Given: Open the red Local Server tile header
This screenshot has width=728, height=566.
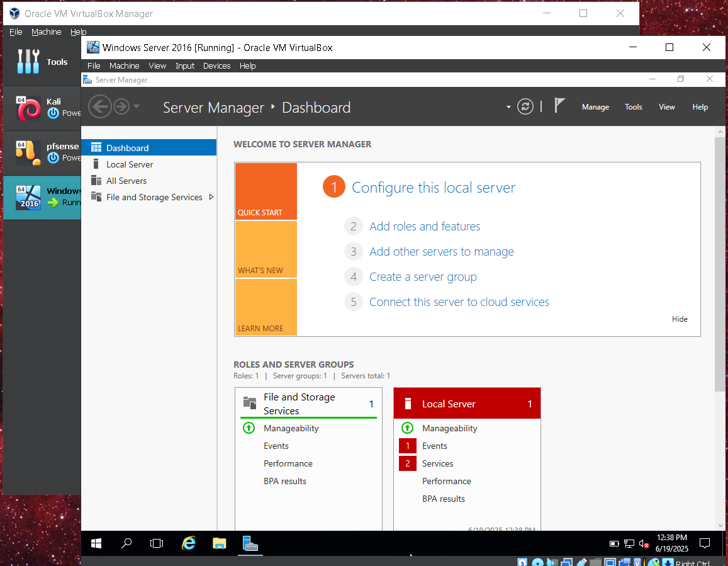Looking at the screenshot, I should pyautogui.click(x=467, y=404).
